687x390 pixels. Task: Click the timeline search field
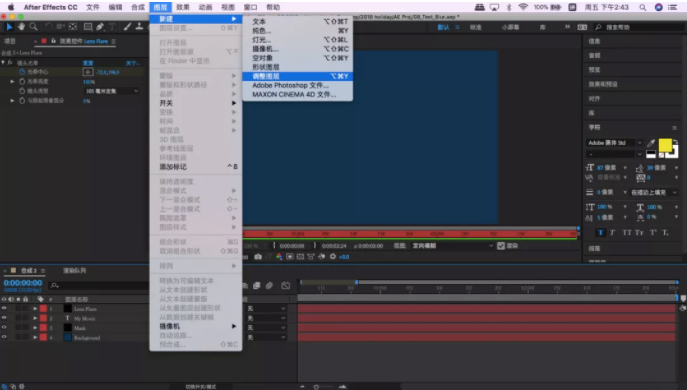(98, 285)
